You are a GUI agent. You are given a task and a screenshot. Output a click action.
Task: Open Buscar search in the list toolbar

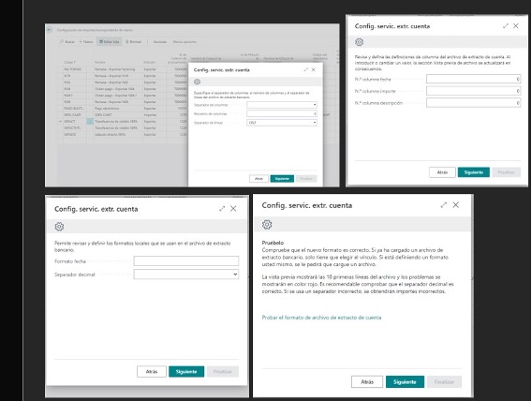(x=67, y=42)
